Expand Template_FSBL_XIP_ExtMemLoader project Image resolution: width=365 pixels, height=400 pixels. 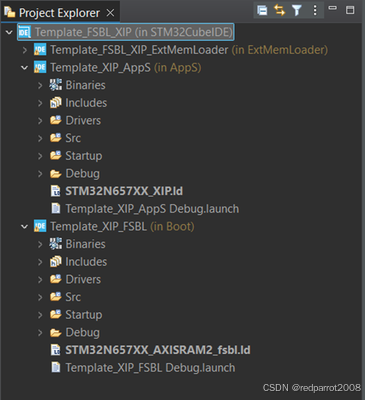point(25,50)
